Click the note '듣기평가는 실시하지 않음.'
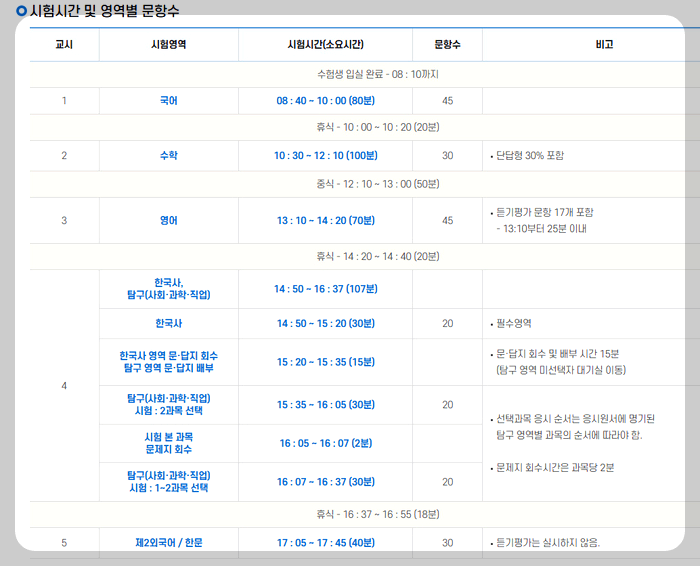 click(x=548, y=543)
